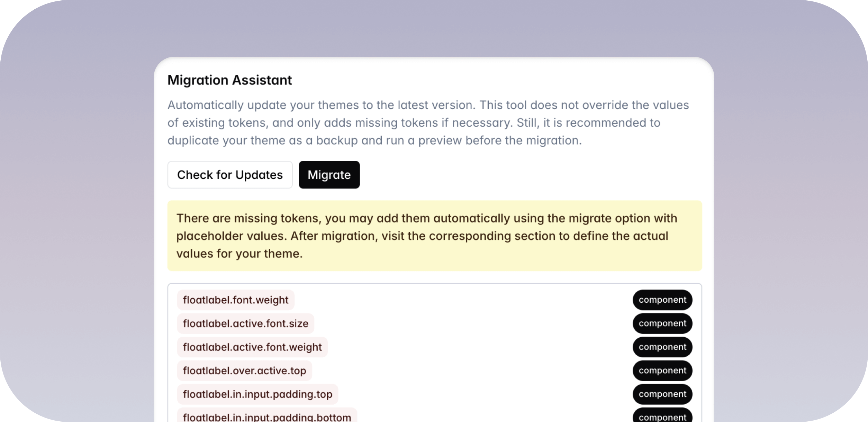Screen dimensions: 868x422
Task: Click component badge beside floatlabel.active.font.size
Action: pos(662,323)
